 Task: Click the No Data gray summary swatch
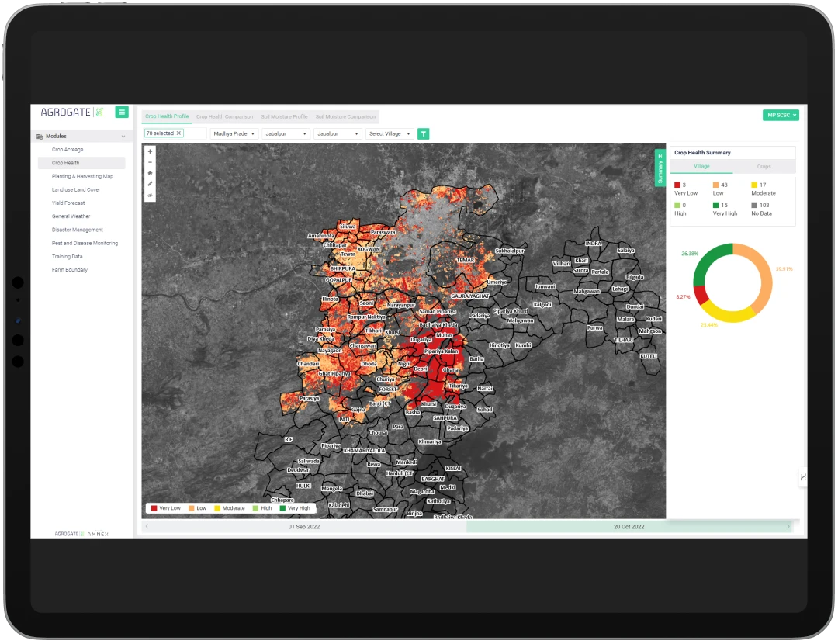pyautogui.click(x=754, y=205)
